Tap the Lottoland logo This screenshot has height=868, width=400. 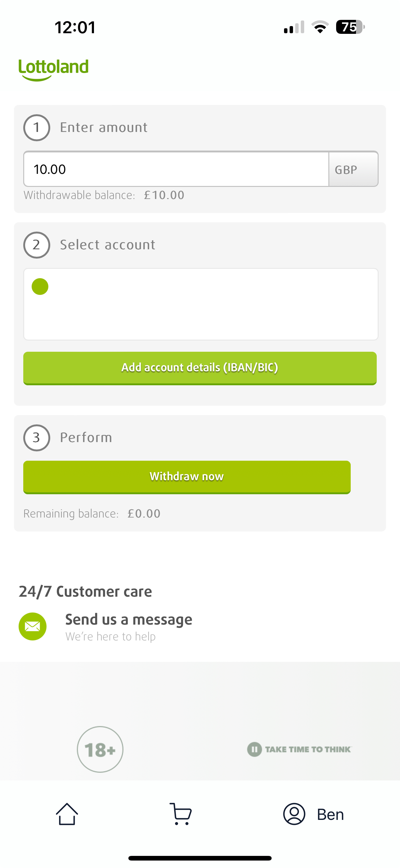coord(54,69)
